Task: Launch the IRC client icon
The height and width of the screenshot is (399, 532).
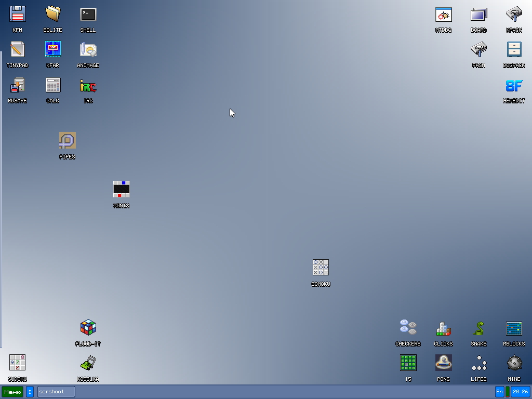Action: [88, 85]
